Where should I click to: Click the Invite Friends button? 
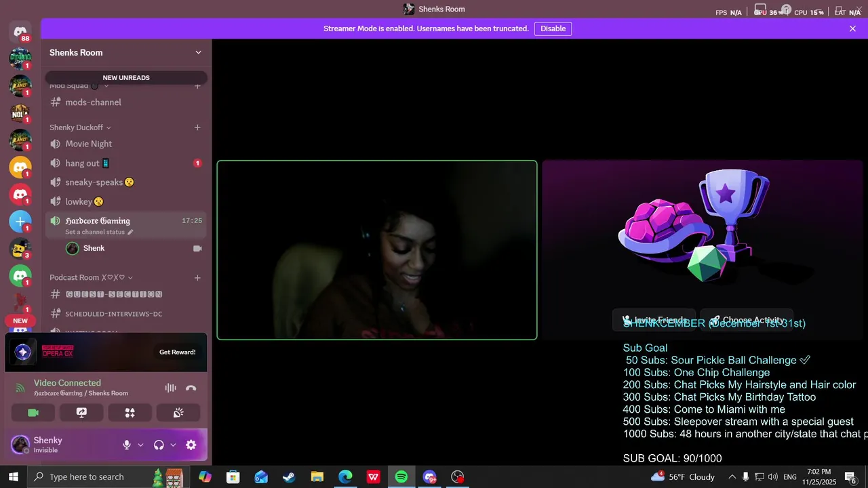[x=654, y=320]
